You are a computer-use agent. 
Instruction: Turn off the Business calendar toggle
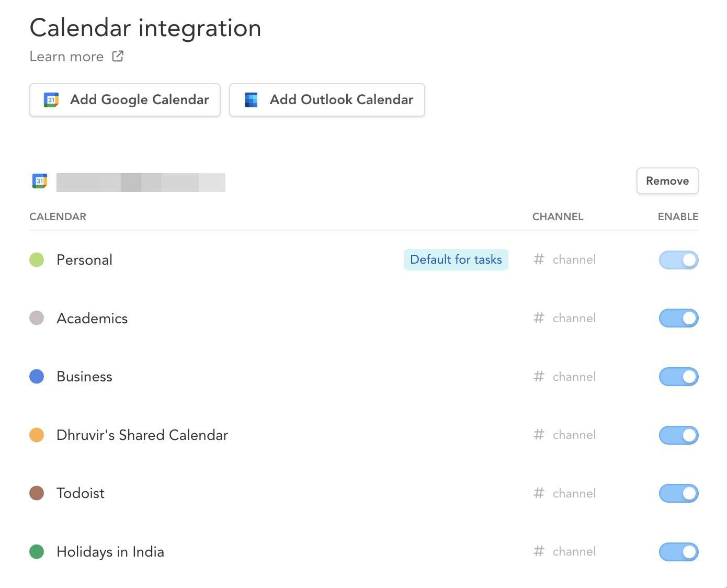tap(678, 377)
